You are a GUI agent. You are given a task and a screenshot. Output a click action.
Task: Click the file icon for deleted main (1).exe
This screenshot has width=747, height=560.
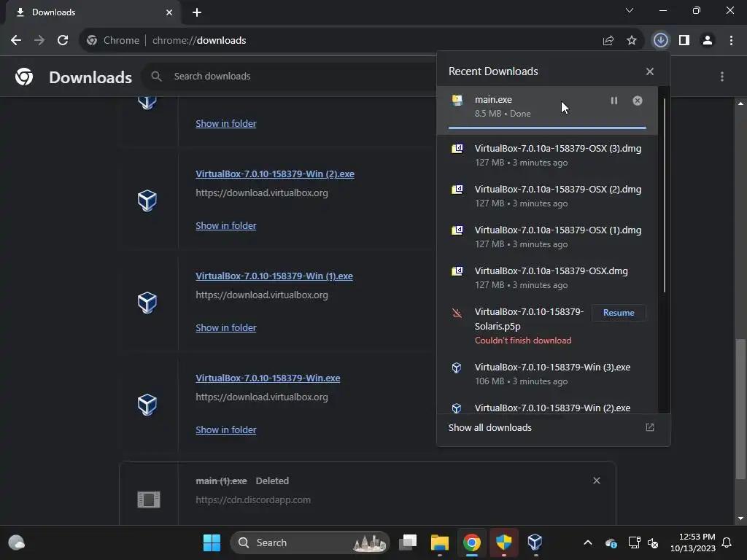coord(149,499)
